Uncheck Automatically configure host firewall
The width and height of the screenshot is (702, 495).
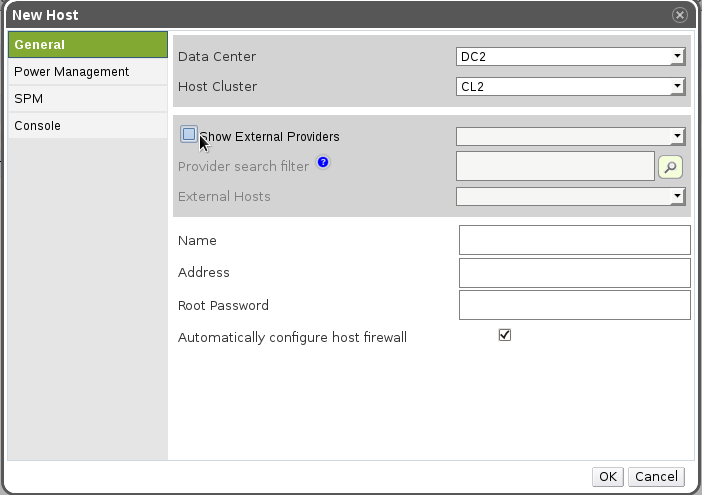(x=505, y=336)
